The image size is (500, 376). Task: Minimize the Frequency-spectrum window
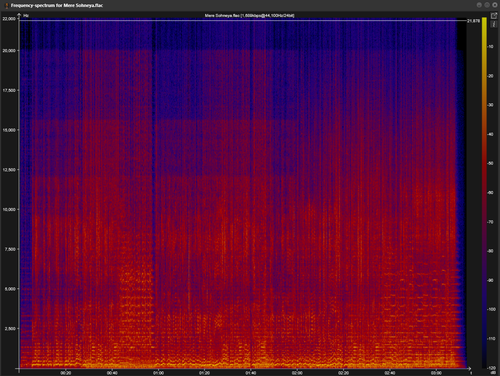click(x=479, y=5)
